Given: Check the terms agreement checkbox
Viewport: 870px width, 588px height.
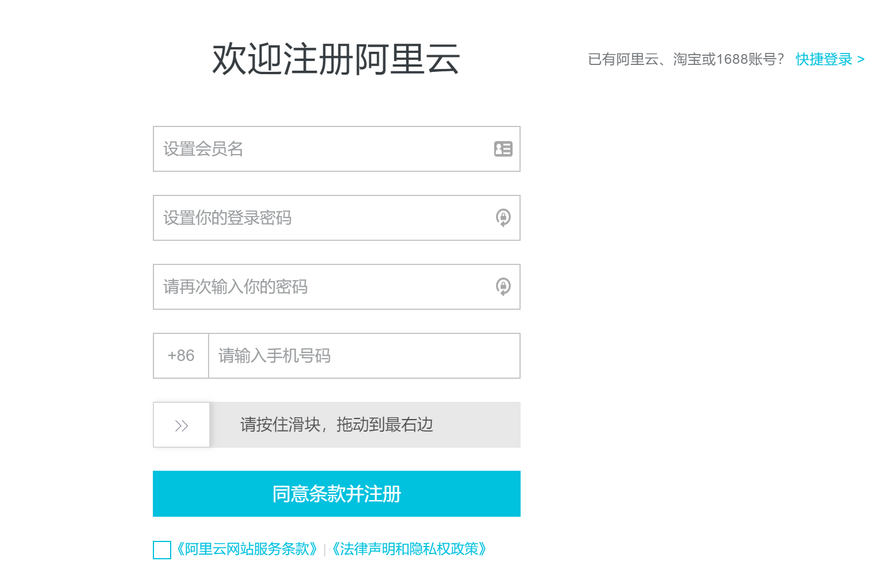Looking at the screenshot, I should point(162,550).
